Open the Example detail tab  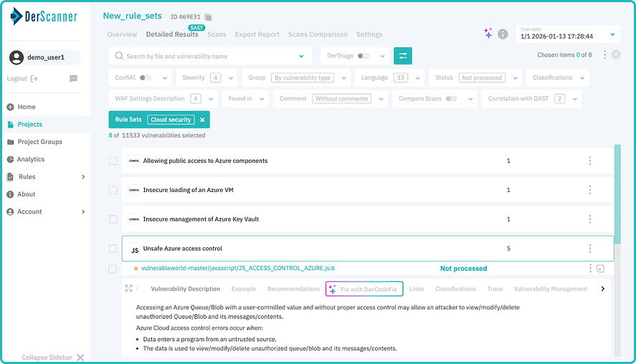pos(243,289)
